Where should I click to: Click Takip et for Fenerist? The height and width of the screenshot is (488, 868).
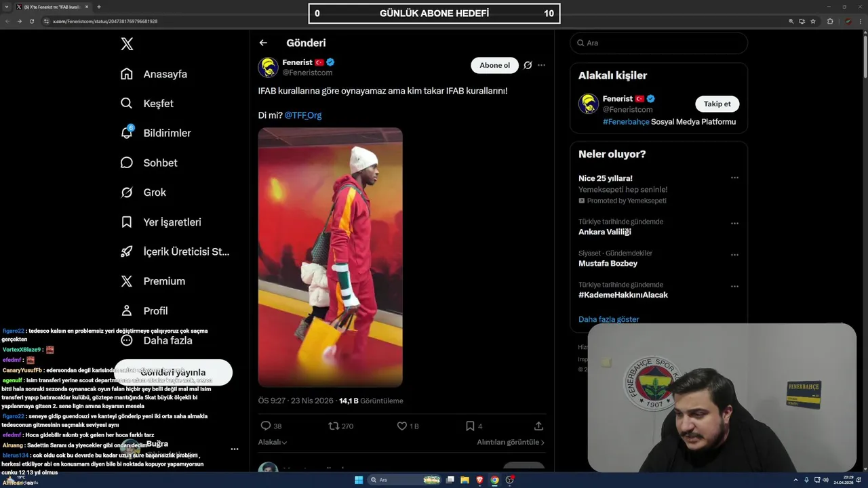[x=717, y=104]
